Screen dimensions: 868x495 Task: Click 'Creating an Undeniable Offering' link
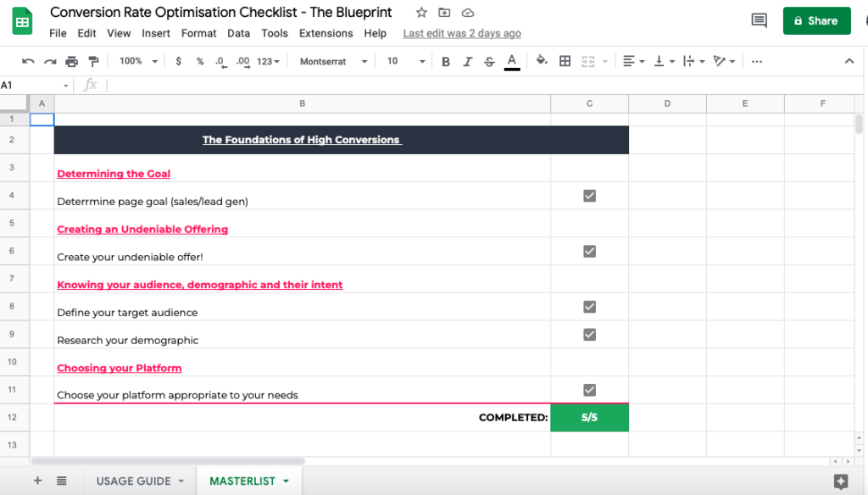pyautogui.click(x=142, y=229)
